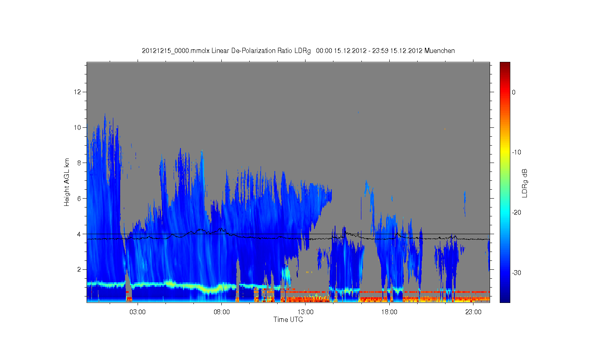Click the colorbar value 0
The height and width of the screenshot is (364, 607).
tap(514, 92)
